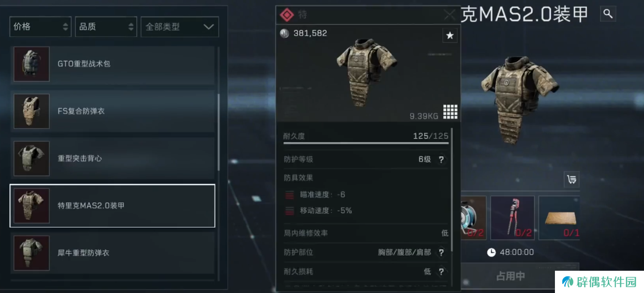Image resolution: width=644 pixels, height=293 pixels.
Task: Click the red diamond quality icon in popup header
Action: (x=287, y=15)
